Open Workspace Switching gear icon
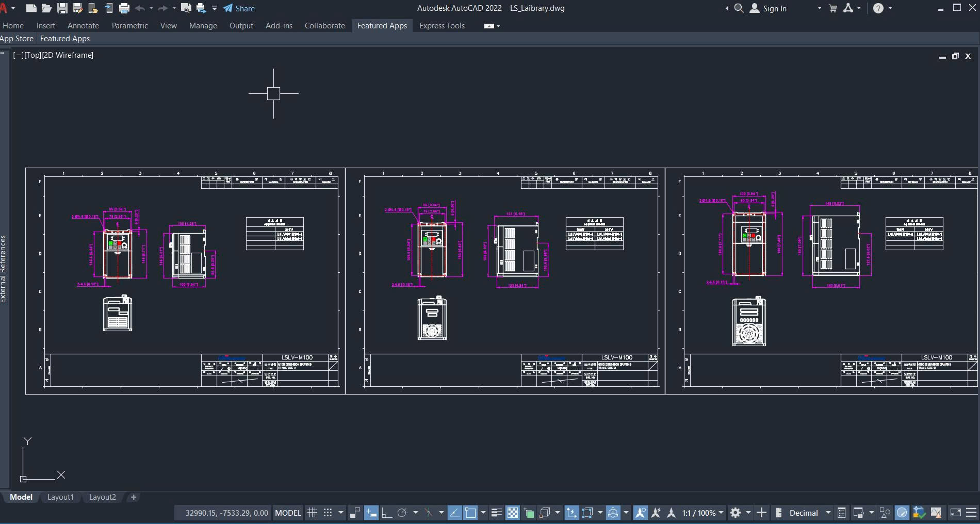Screen dimensions: 980x524 coord(736,513)
